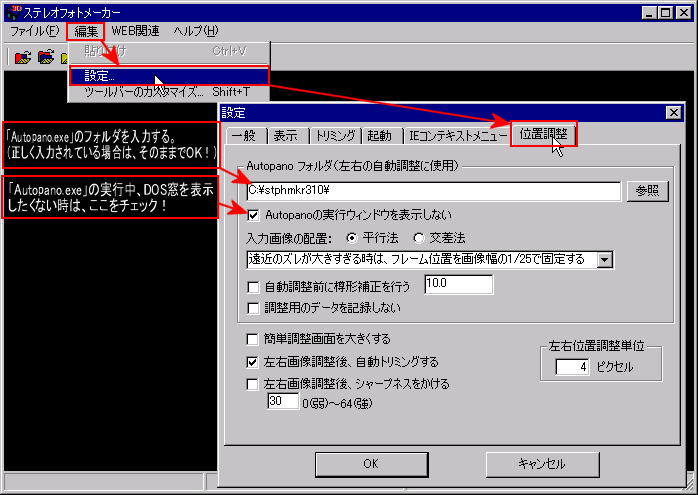Click the 参照 browse button

pos(647,191)
